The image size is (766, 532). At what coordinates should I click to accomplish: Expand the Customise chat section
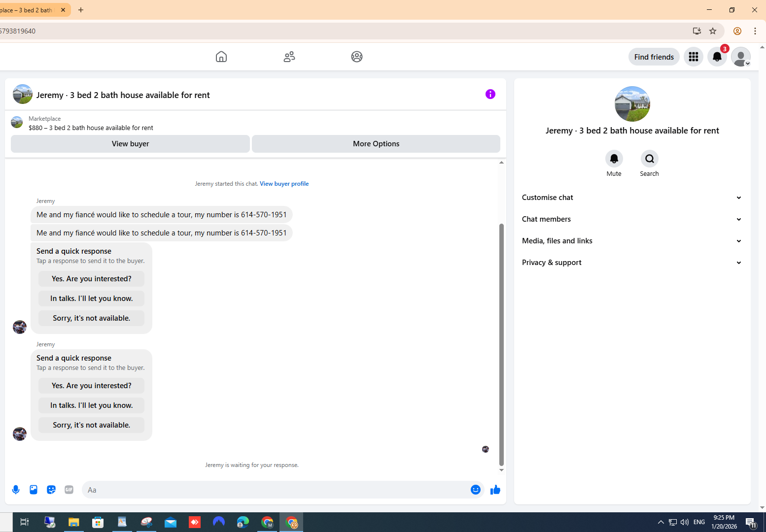pos(632,198)
